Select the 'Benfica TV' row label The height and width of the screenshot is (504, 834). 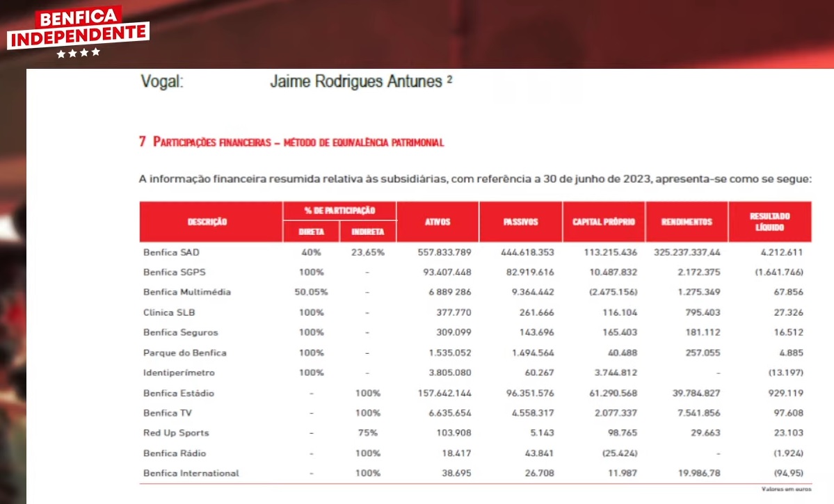pyautogui.click(x=167, y=413)
